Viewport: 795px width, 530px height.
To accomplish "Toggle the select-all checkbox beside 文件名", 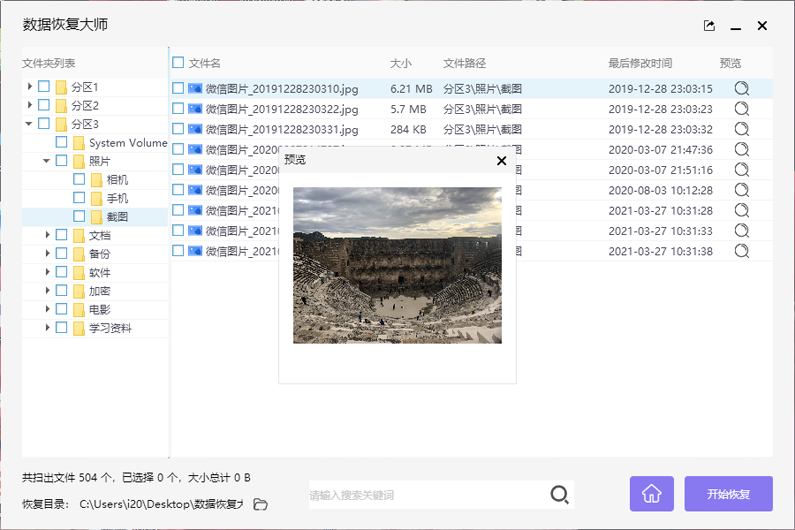I will click(178, 63).
